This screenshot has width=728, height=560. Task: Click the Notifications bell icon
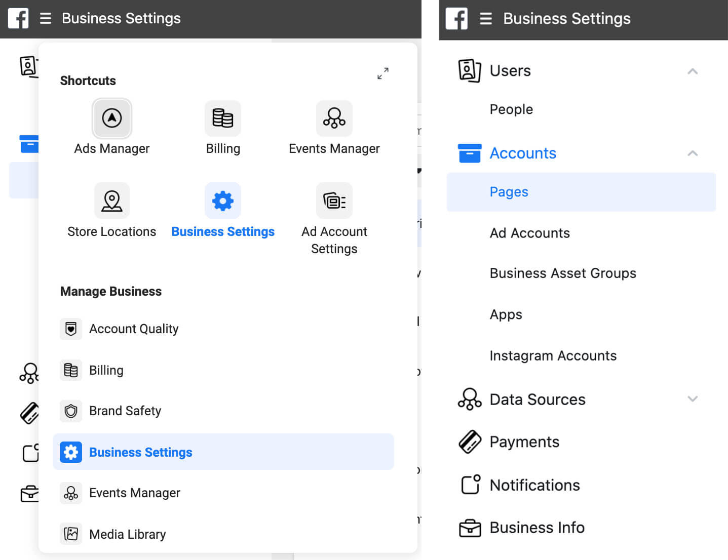[x=470, y=485]
